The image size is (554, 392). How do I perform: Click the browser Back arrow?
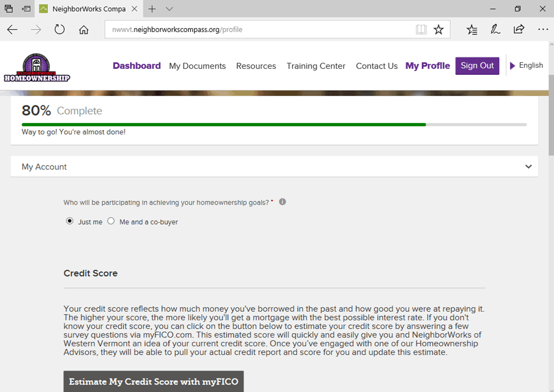point(12,30)
